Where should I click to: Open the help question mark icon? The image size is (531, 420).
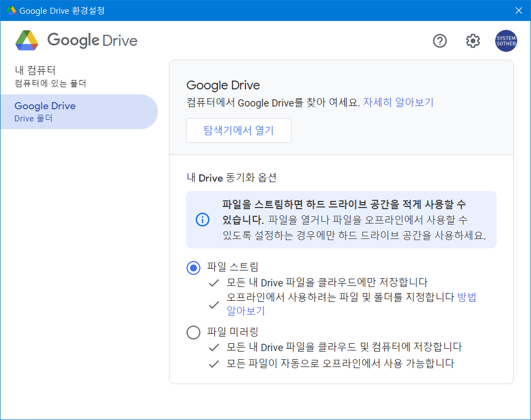pyautogui.click(x=439, y=41)
